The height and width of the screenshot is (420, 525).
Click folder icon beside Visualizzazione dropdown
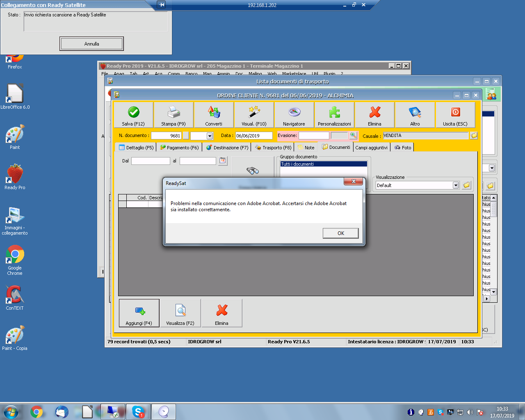(466, 185)
